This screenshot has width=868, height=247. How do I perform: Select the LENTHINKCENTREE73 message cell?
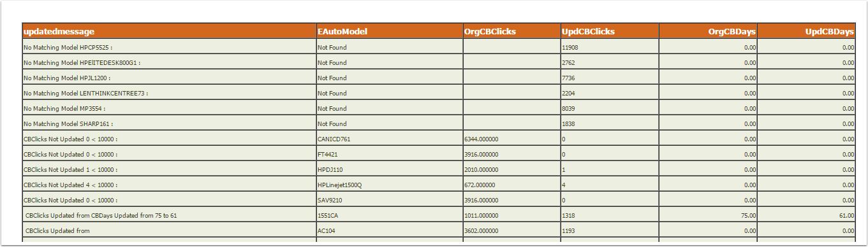[169, 93]
